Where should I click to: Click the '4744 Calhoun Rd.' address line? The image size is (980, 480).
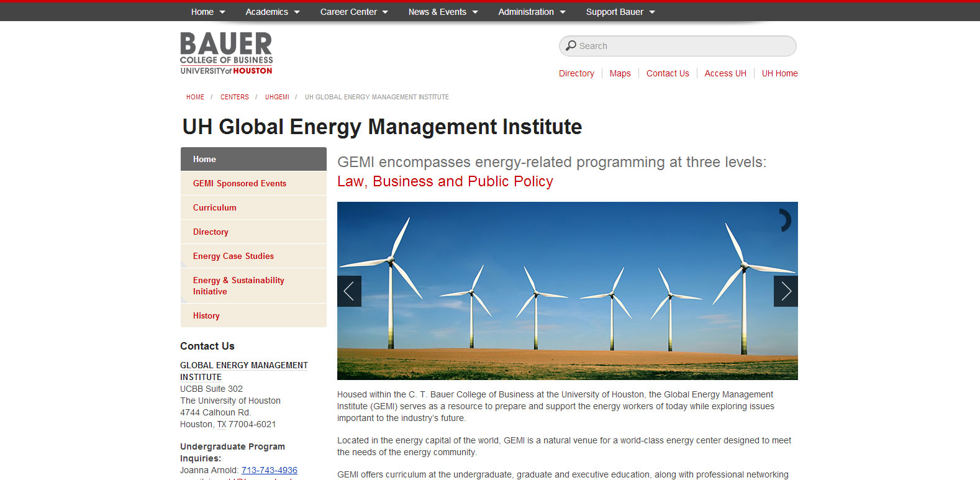pos(216,412)
